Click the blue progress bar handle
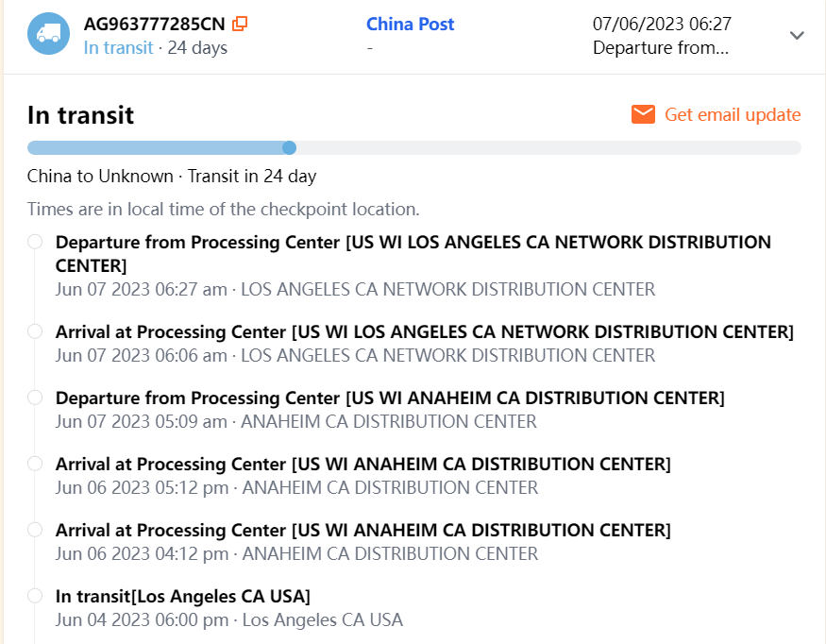 point(290,147)
